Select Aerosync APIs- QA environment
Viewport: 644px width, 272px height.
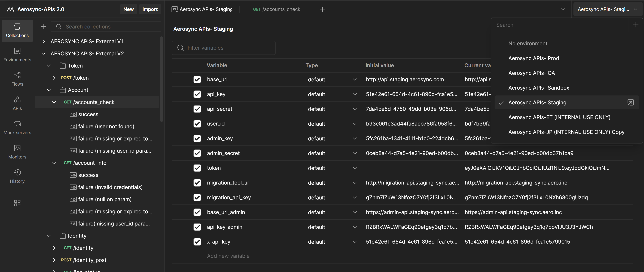[531, 73]
